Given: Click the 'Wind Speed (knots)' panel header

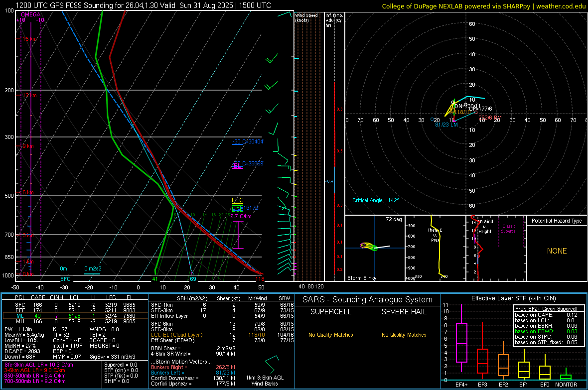Looking at the screenshot, I should tap(306, 17).
